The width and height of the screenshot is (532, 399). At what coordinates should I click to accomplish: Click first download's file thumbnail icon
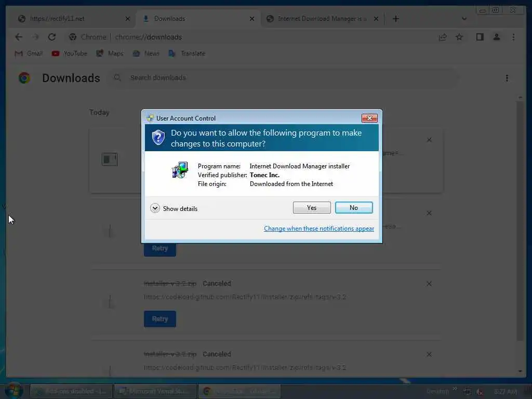coord(110,159)
